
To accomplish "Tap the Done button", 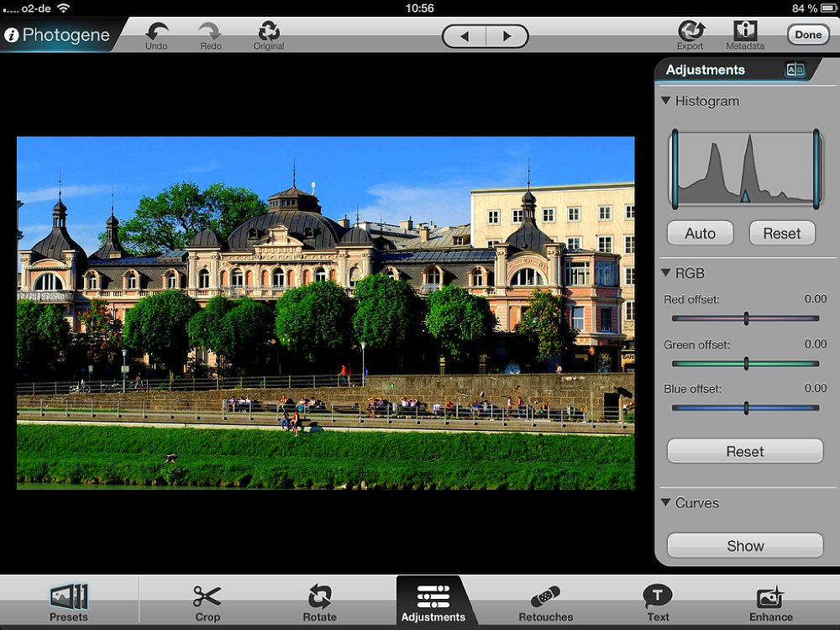I will tap(808, 34).
